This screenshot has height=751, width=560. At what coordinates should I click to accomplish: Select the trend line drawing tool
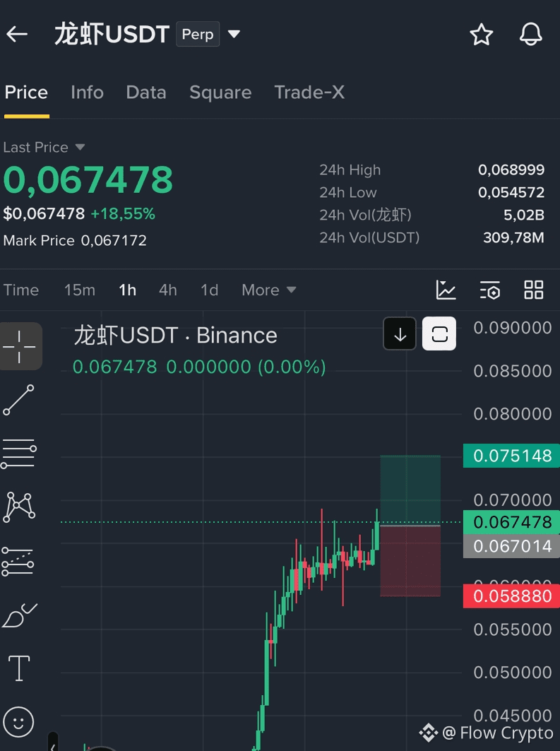click(18, 399)
